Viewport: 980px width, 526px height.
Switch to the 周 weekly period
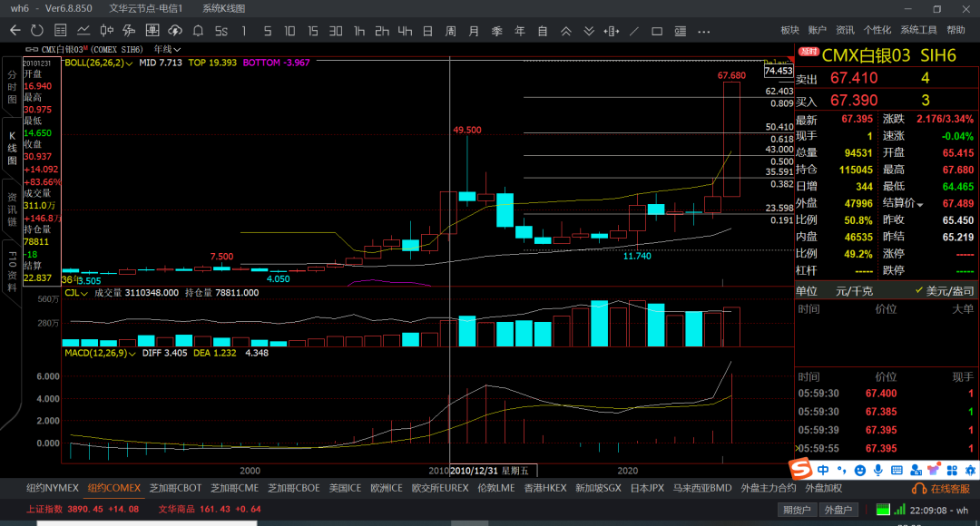pos(451,31)
